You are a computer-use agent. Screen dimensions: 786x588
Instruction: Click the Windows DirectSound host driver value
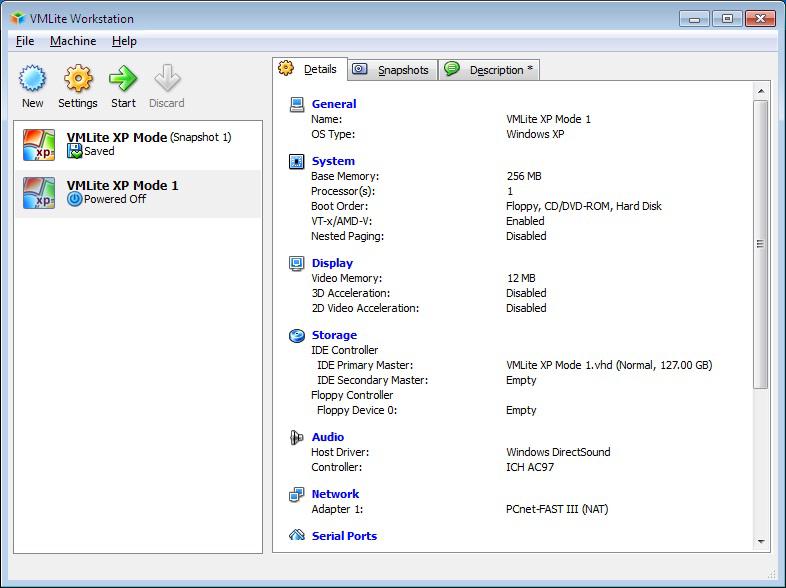[x=558, y=452]
